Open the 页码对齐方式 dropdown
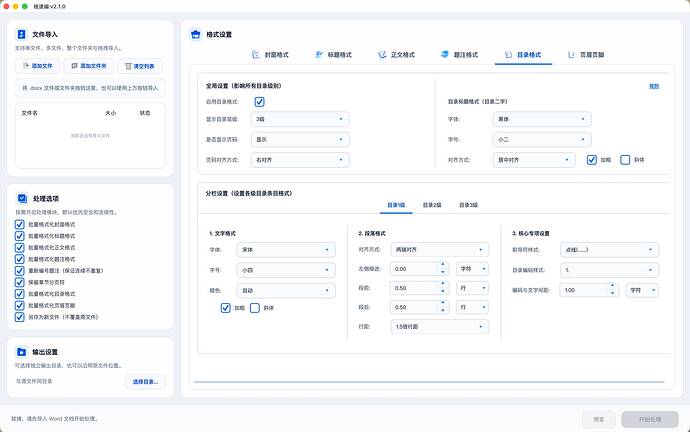This screenshot has width=690, height=432. point(300,160)
